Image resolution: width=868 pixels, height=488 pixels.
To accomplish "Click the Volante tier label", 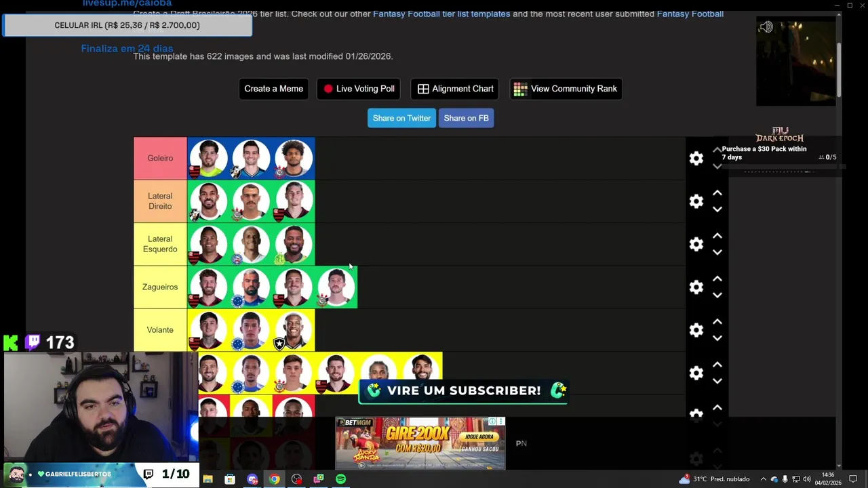I will coord(160,330).
